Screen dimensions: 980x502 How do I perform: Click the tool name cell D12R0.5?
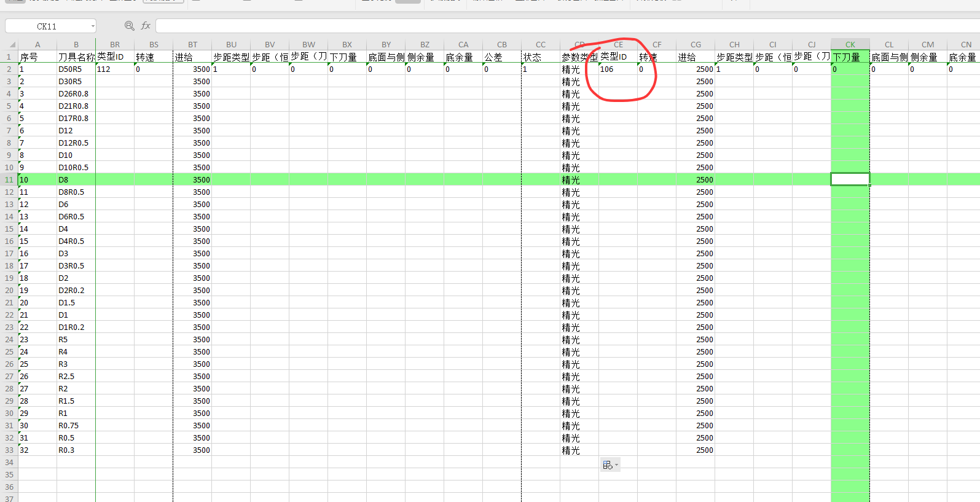point(76,143)
